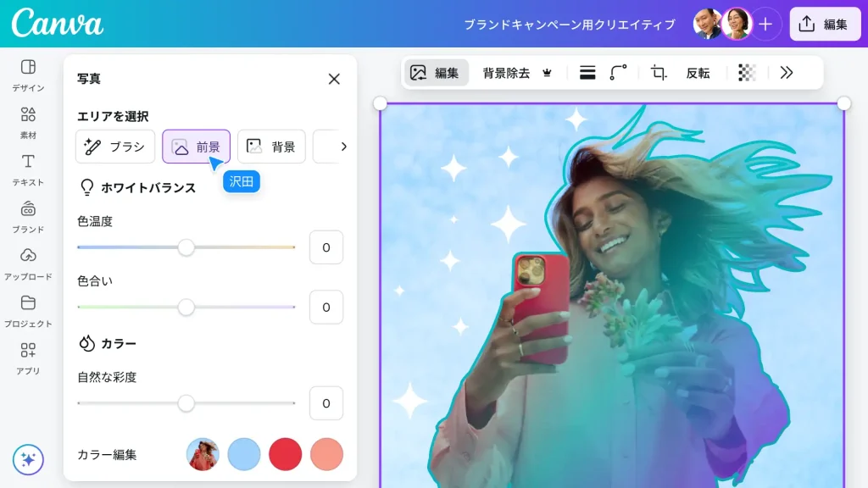Image resolution: width=868 pixels, height=488 pixels.
Task: Expand more area options with chevron arrow
Action: [x=343, y=147]
